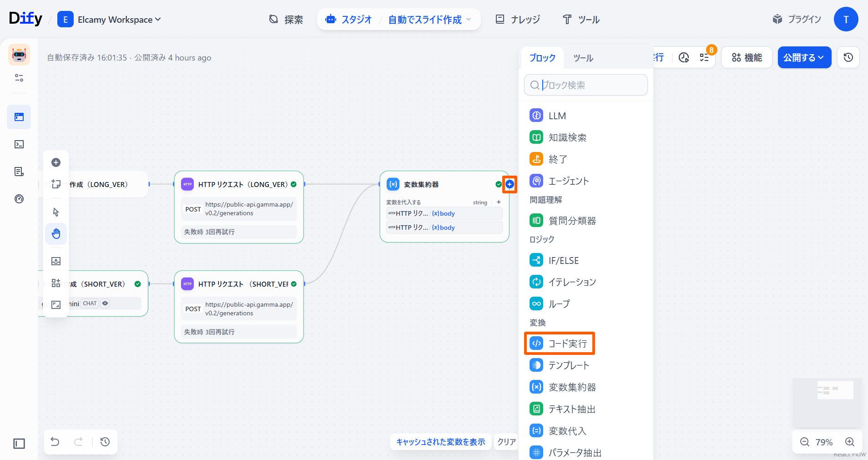Switch to the ツール tab in block panel
The height and width of the screenshot is (460, 868).
click(x=583, y=58)
